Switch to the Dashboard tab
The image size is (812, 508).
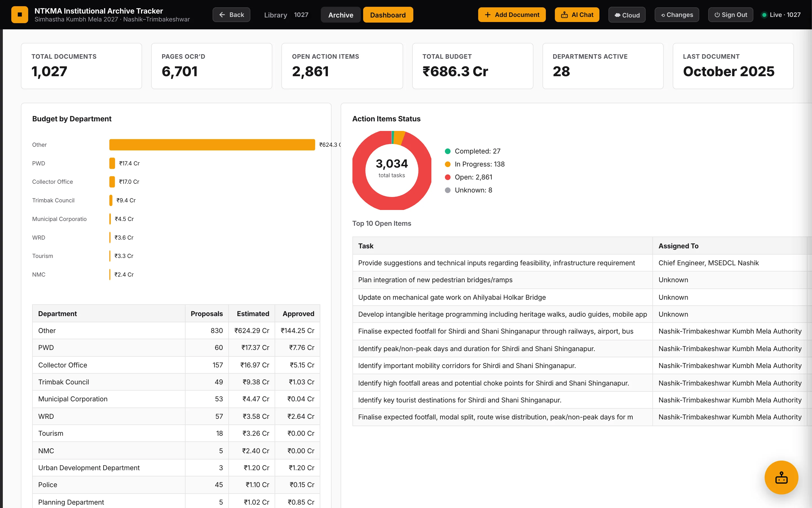point(388,15)
